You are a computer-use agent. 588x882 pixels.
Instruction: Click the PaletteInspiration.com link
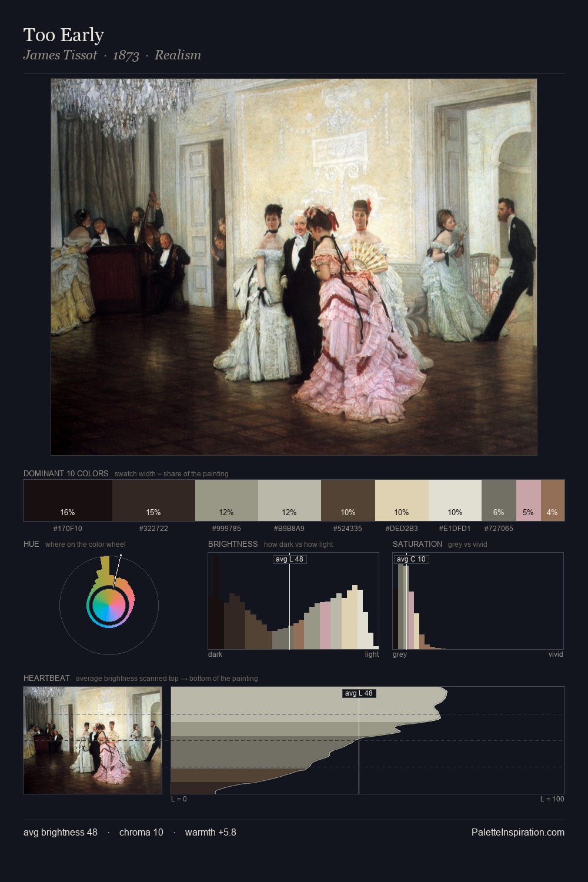[518, 832]
